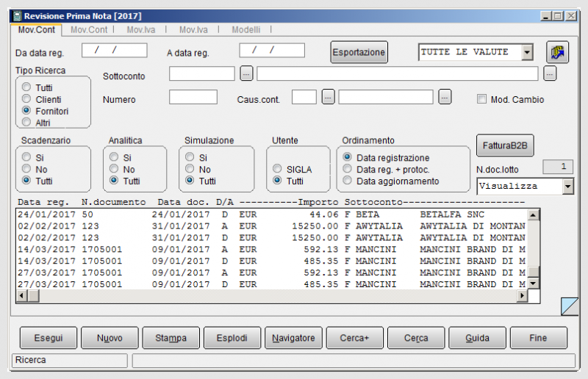Viewport: 588px width, 379px height.
Task: Click the list's vertical scrollbar down arrow
Action: [534, 283]
